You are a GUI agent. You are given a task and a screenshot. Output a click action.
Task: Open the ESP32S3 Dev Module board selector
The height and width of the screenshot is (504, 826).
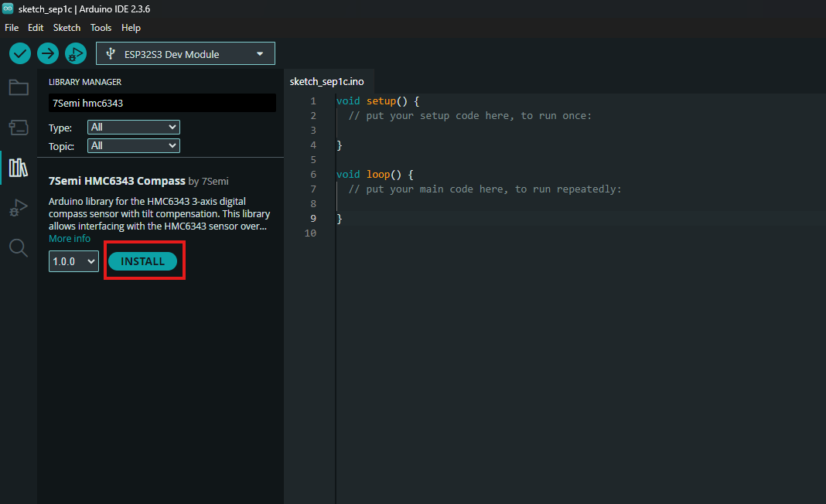coord(186,53)
